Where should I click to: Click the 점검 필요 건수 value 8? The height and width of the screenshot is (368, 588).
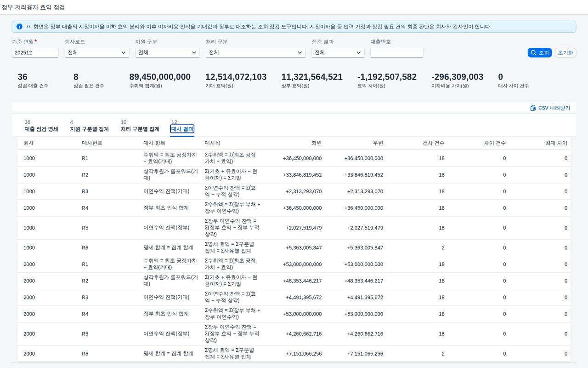click(x=76, y=77)
